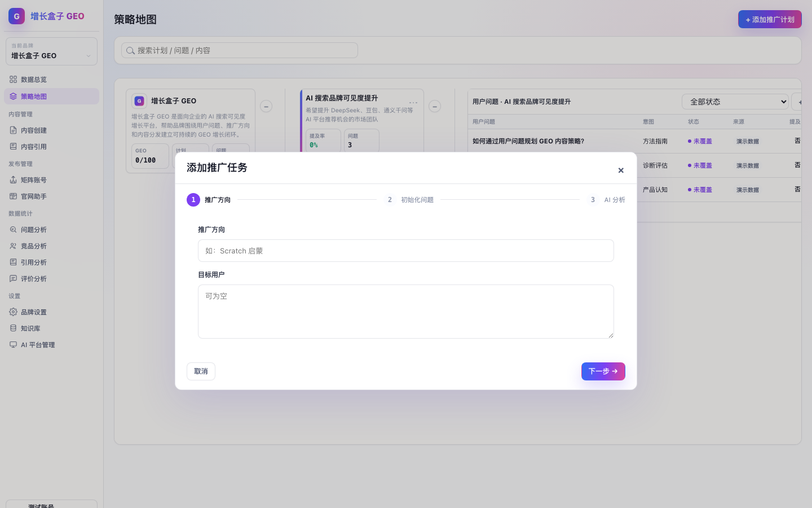Collapse the 增长盒子 GEO brand node
Image resolution: width=812 pixels, height=508 pixels.
pyautogui.click(x=266, y=106)
